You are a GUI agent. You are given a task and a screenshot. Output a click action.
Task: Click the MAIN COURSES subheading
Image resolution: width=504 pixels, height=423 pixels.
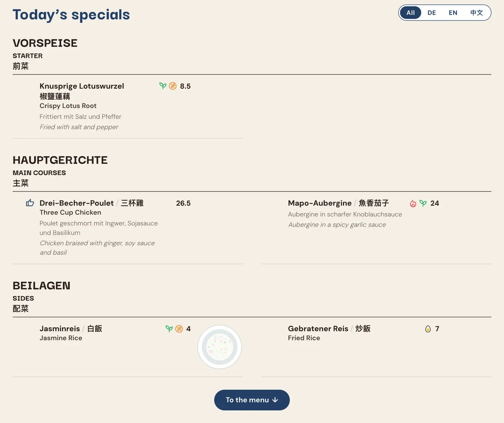tap(39, 173)
